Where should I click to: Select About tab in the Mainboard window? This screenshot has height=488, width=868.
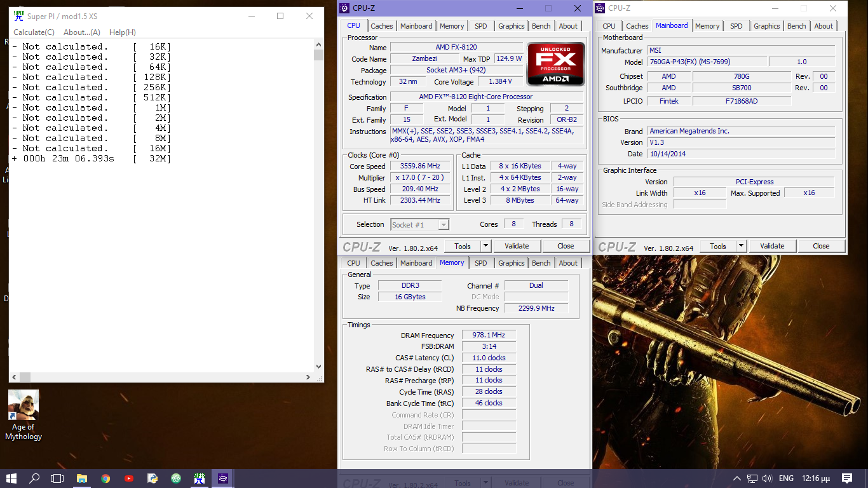click(824, 26)
